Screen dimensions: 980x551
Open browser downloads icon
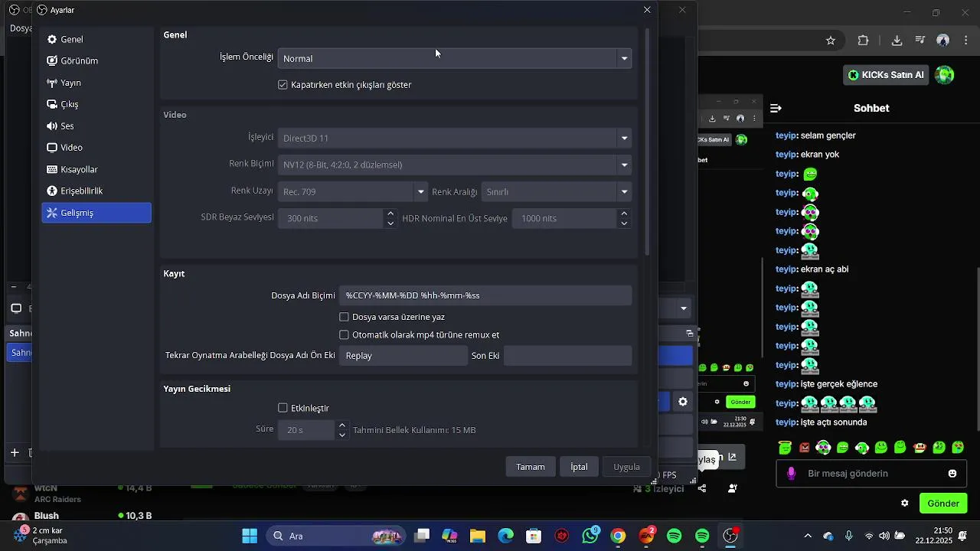(897, 41)
